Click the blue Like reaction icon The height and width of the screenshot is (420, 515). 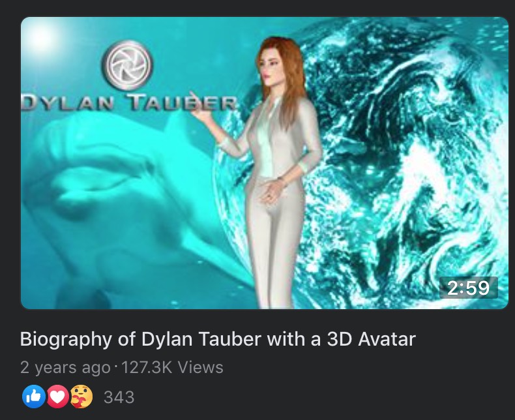[x=33, y=397]
